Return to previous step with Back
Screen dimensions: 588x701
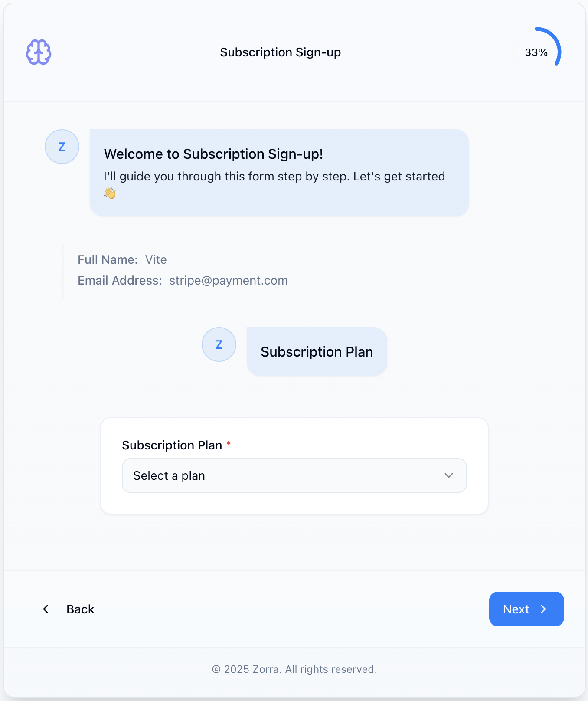(80, 609)
